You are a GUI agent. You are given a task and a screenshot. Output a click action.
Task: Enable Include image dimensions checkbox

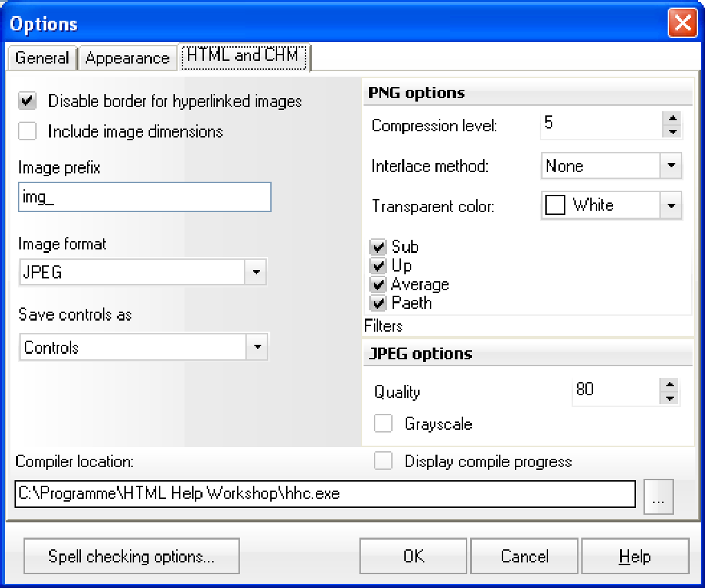click(28, 131)
